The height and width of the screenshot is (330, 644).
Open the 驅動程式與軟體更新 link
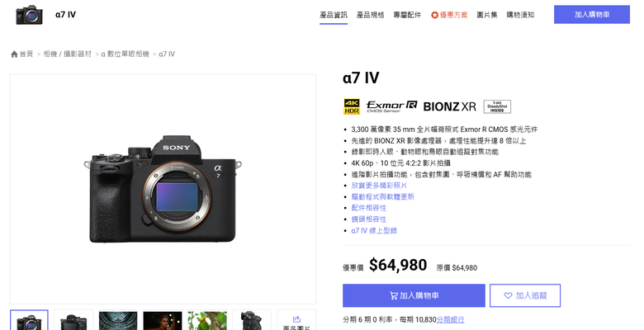pyautogui.click(x=383, y=196)
